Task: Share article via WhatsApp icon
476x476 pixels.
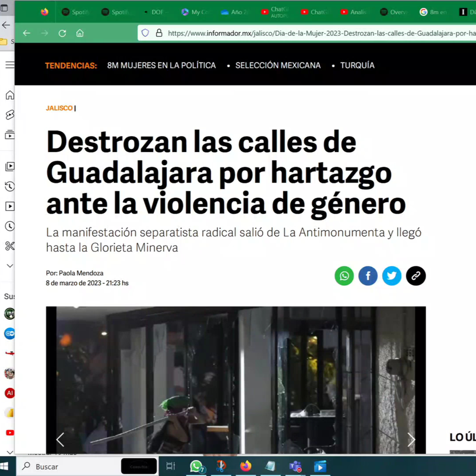Action: click(x=344, y=276)
